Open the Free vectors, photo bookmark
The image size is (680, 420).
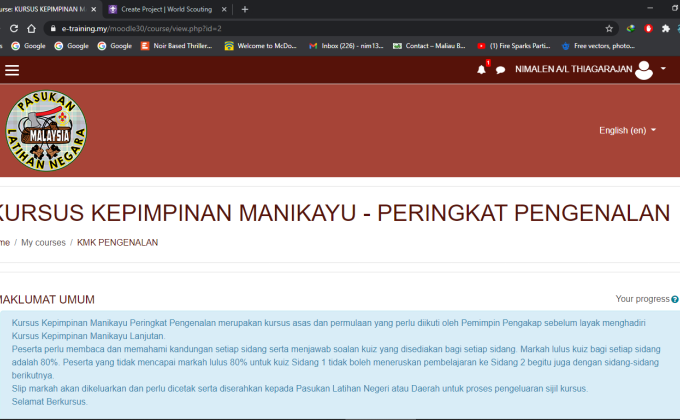click(598, 46)
